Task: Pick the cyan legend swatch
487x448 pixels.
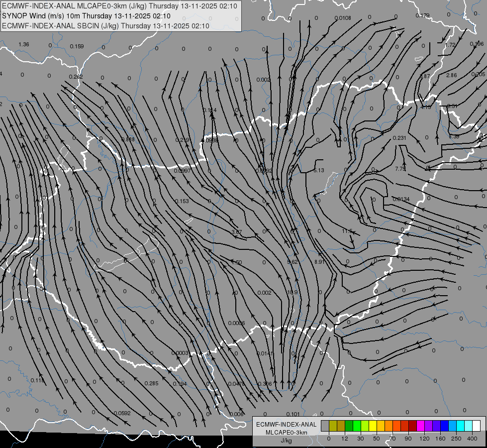Action: pyautogui.click(x=460, y=426)
